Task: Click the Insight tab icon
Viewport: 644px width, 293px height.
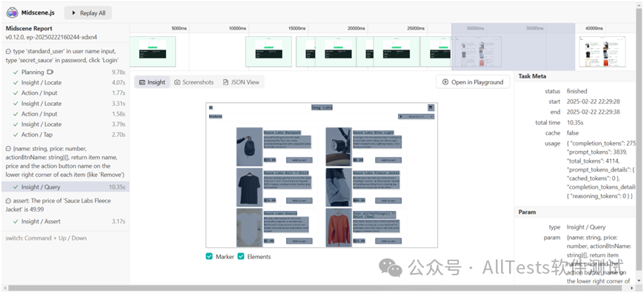Action: [x=142, y=82]
